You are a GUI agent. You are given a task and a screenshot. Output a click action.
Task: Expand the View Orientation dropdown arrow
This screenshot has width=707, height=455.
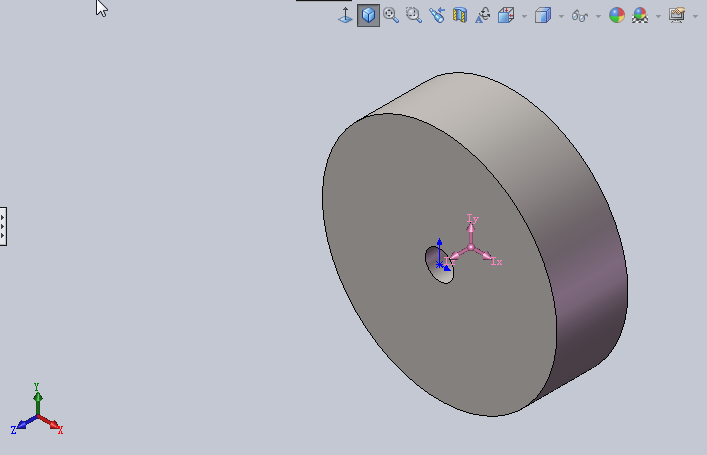[x=524, y=17]
